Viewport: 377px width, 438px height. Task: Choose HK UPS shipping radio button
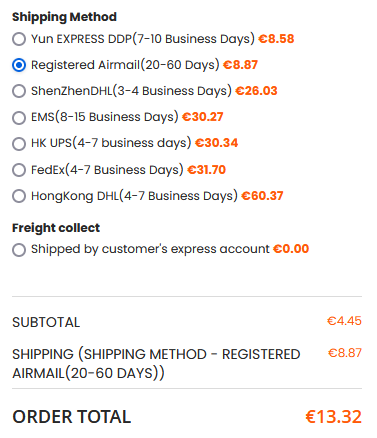[19, 144]
